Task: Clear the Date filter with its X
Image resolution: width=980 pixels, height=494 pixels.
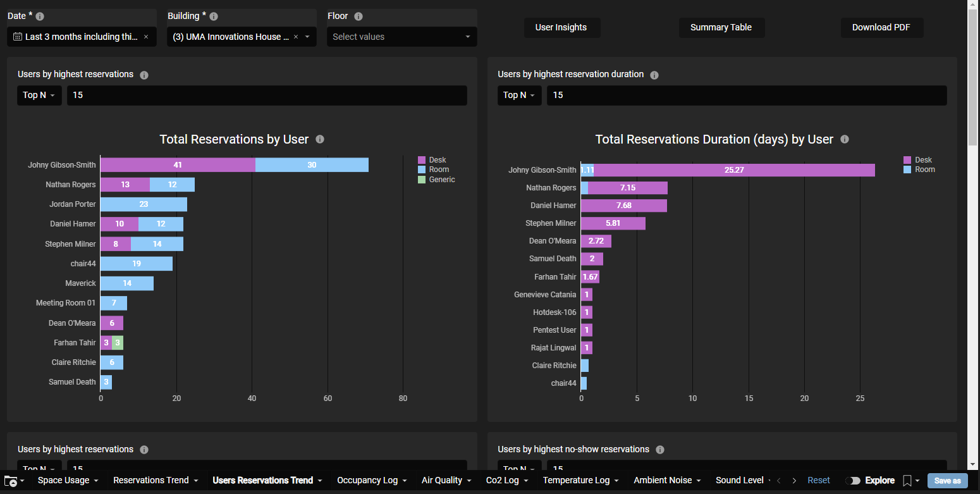Action: (x=146, y=37)
